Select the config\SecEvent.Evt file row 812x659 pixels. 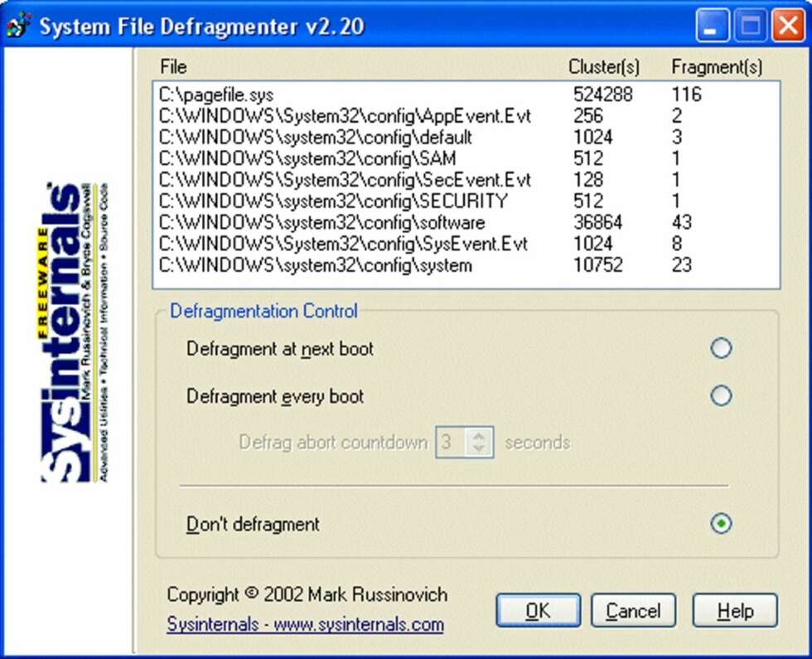tap(466, 180)
